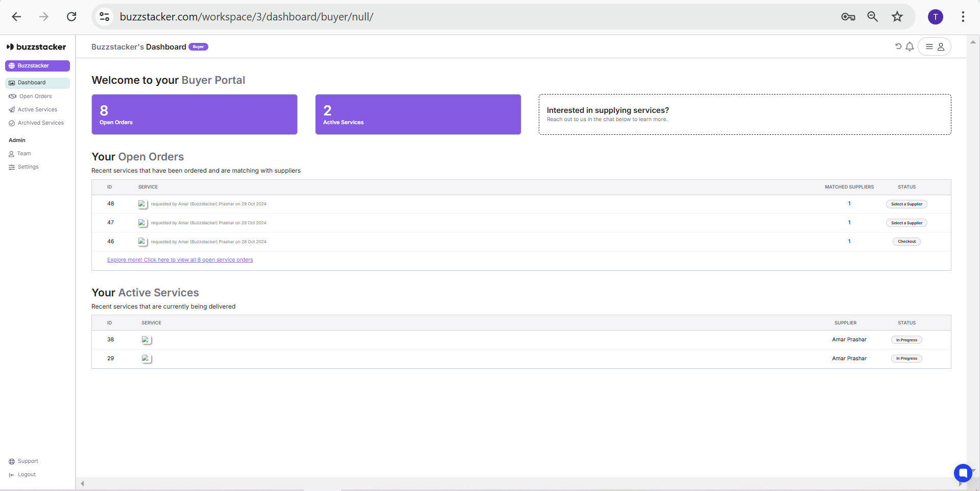Click service thumbnail for order 46
980x491 pixels.
[142, 242]
